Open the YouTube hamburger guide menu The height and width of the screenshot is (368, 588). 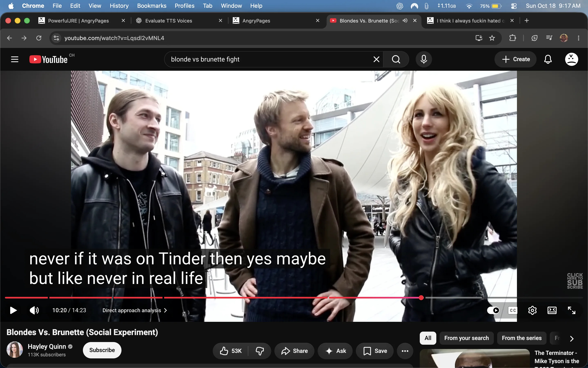click(x=14, y=59)
